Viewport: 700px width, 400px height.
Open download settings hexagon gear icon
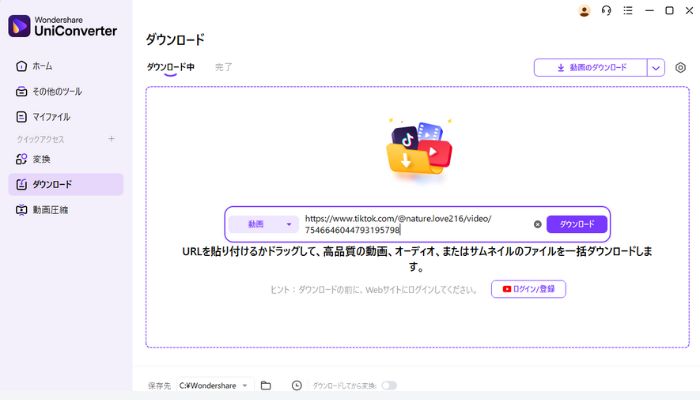click(x=681, y=68)
